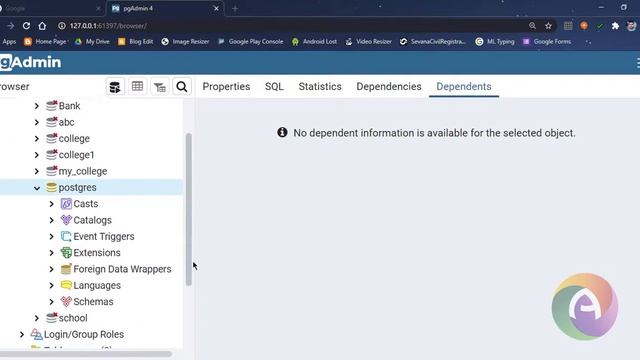Expand the Bank database node
Viewport: 640px width, 360px height.
(37, 106)
